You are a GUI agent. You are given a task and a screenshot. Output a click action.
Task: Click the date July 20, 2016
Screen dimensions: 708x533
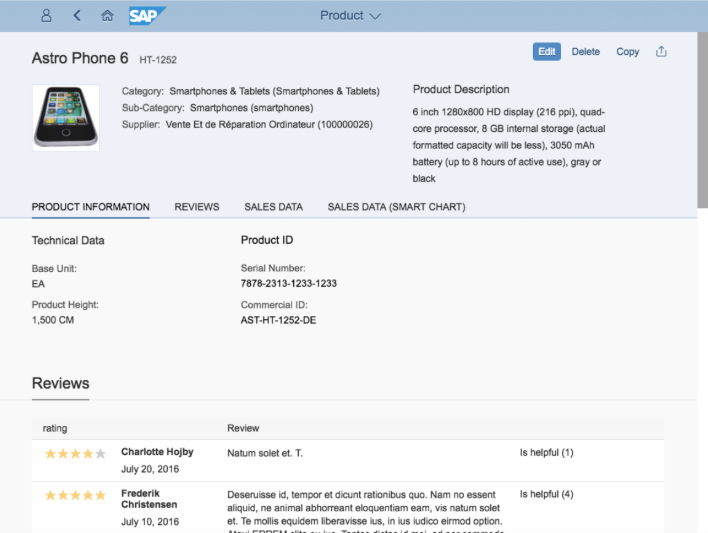tap(150, 469)
